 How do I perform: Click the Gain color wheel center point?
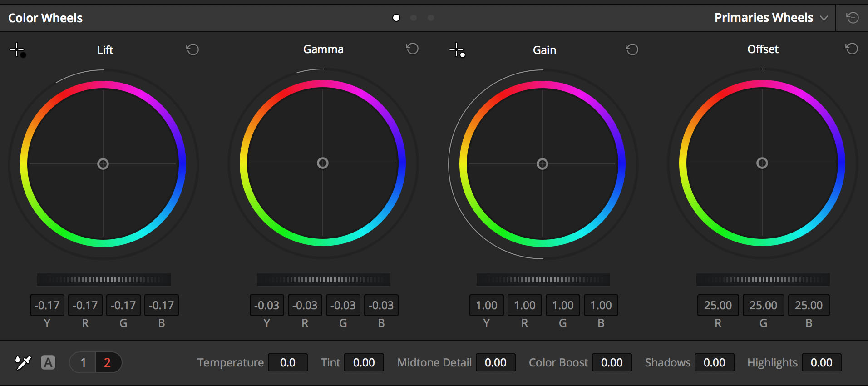point(542,164)
